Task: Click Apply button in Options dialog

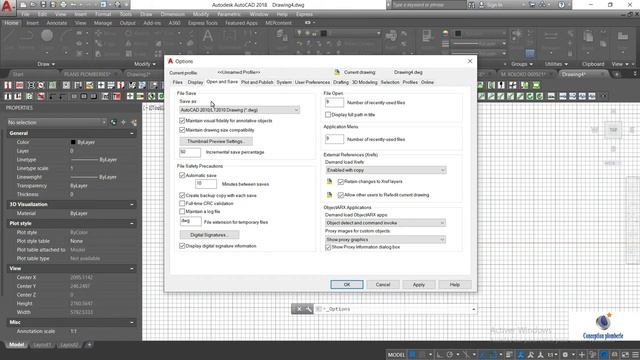Action: pos(419,284)
